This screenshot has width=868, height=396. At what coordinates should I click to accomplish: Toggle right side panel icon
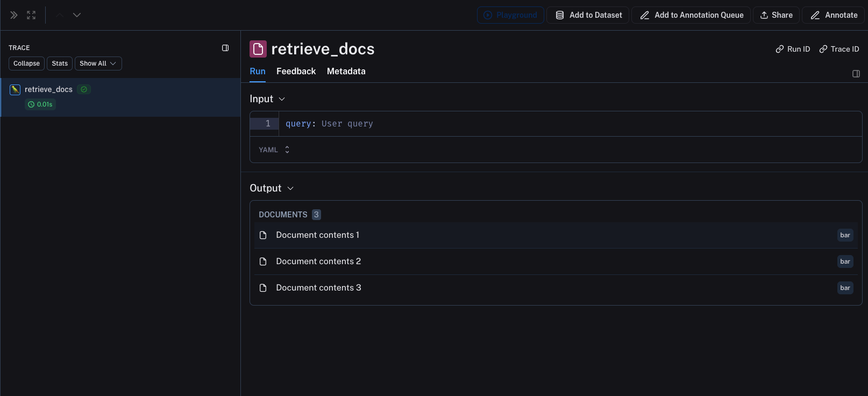[x=856, y=74]
